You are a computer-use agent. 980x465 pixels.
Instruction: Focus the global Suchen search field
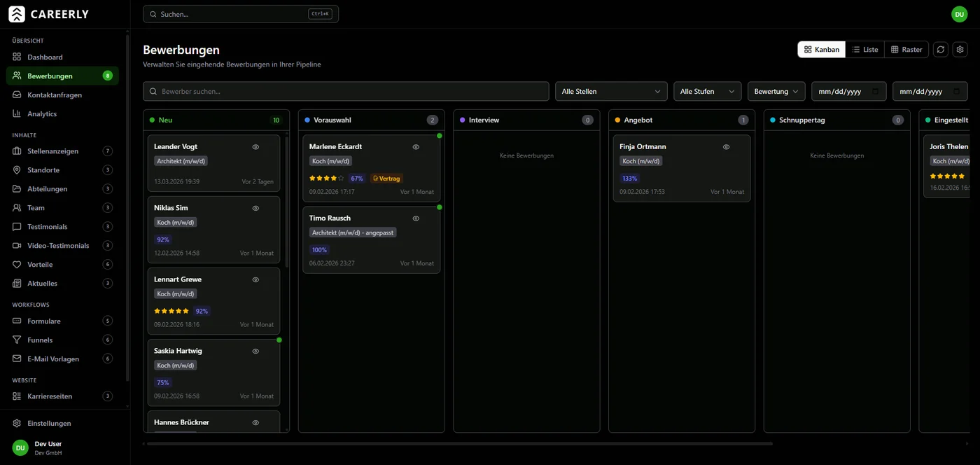coord(241,14)
